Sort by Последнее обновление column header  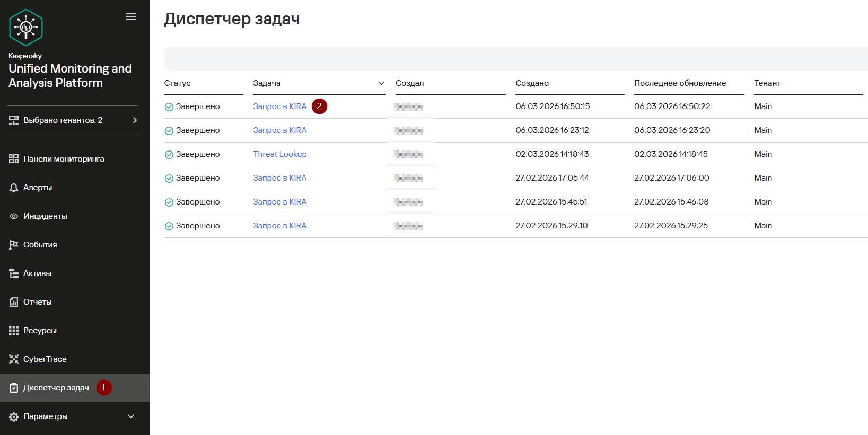[680, 83]
